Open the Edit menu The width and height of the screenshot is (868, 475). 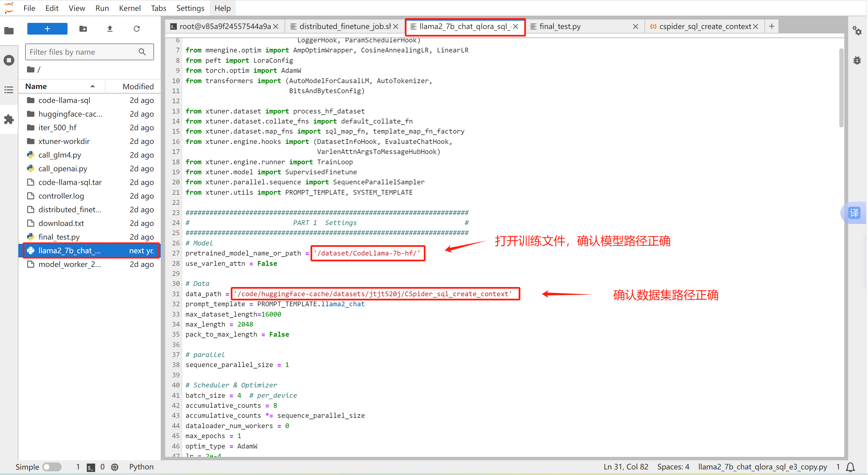[x=52, y=8]
